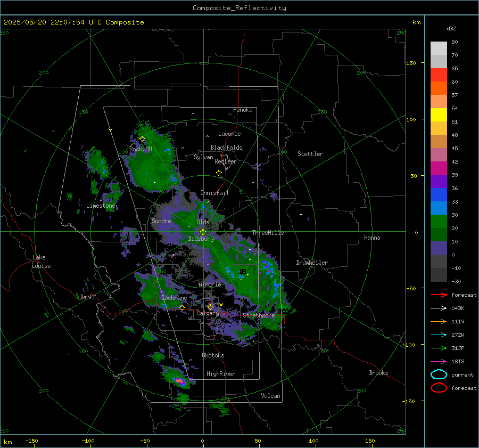Click the yellow diamond marker above Calgary

pyautogui.click(x=210, y=307)
